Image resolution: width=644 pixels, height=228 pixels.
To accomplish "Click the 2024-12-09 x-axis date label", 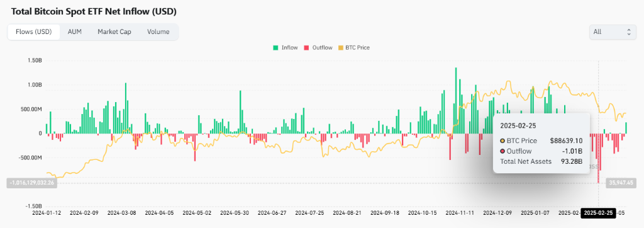I will point(497,213).
